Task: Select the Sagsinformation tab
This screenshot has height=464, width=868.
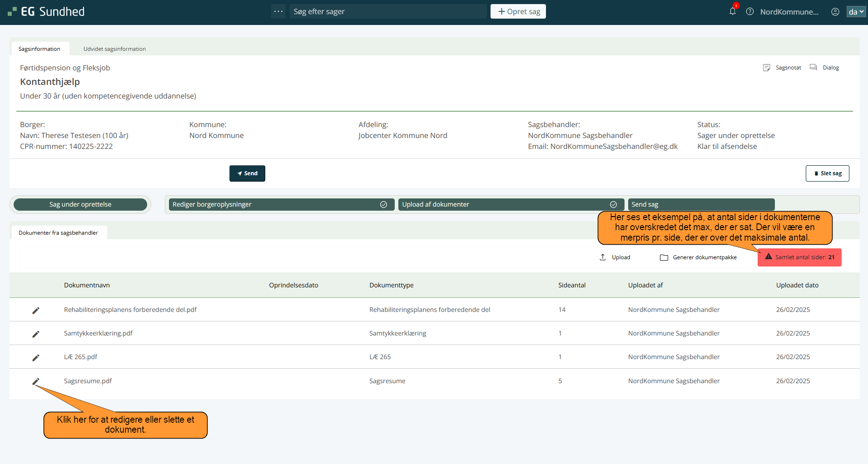Action: [x=40, y=49]
